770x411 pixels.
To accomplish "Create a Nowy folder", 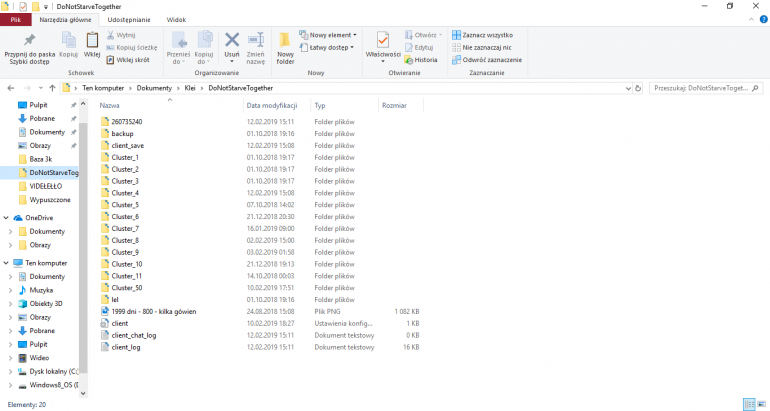I will coord(285,48).
